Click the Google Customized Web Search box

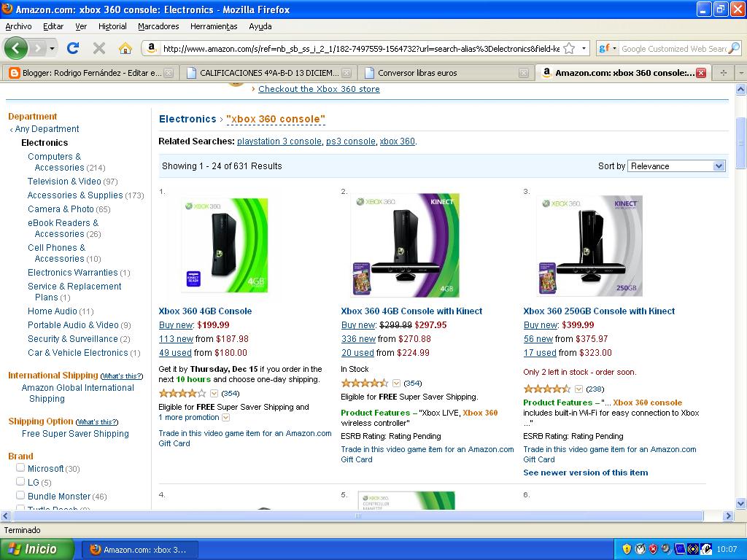click(674, 49)
